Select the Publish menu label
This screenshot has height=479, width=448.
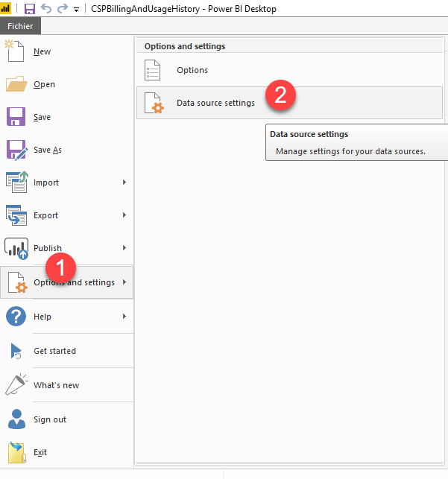(48, 248)
